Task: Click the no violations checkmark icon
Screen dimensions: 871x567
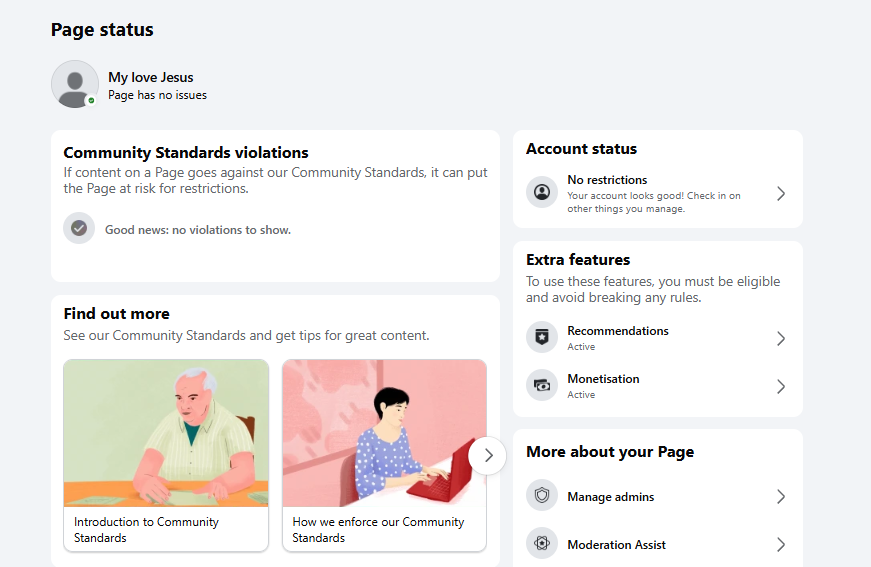Action: click(79, 228)
